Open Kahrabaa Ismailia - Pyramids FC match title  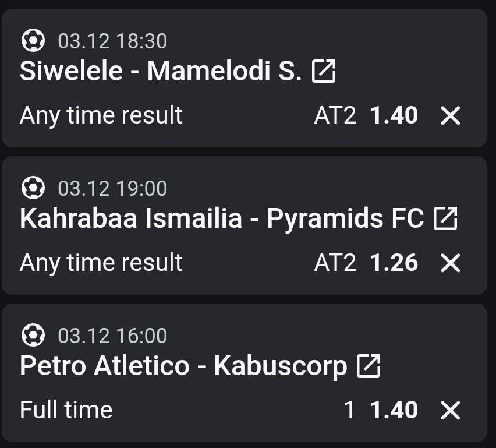[221, 219]
